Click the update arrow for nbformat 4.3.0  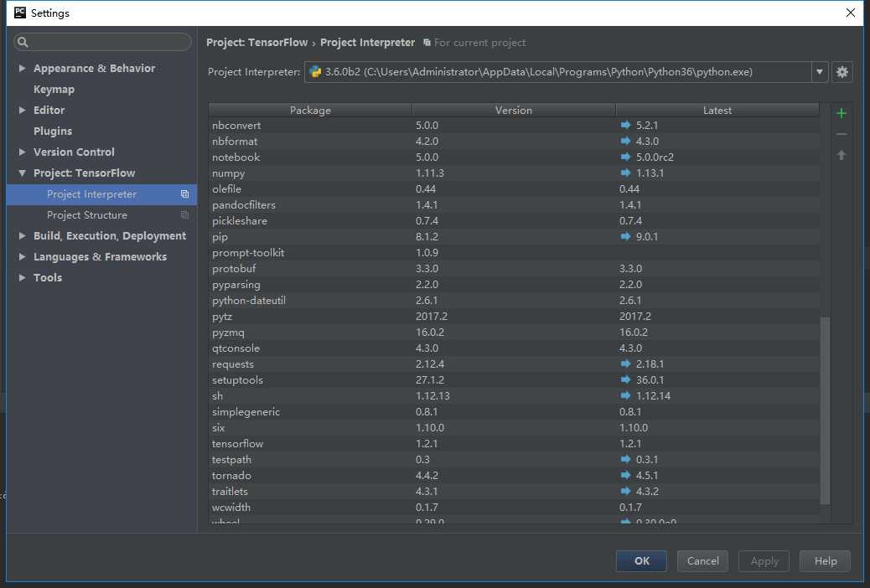tap(625, 142)
